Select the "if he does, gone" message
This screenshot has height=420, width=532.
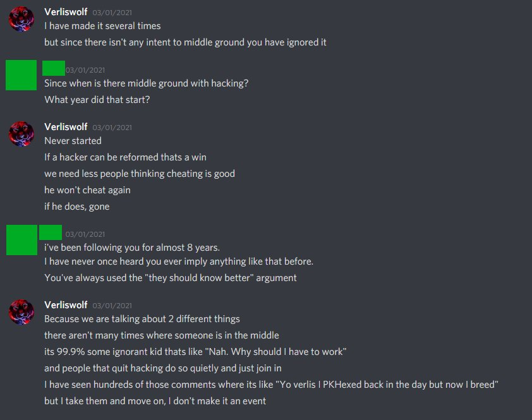(x=78, y=206)
